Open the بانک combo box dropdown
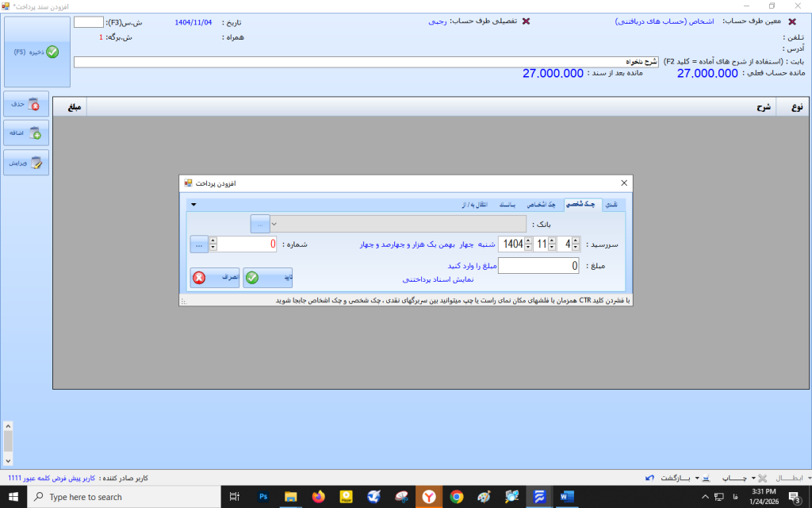 [275, 225]
